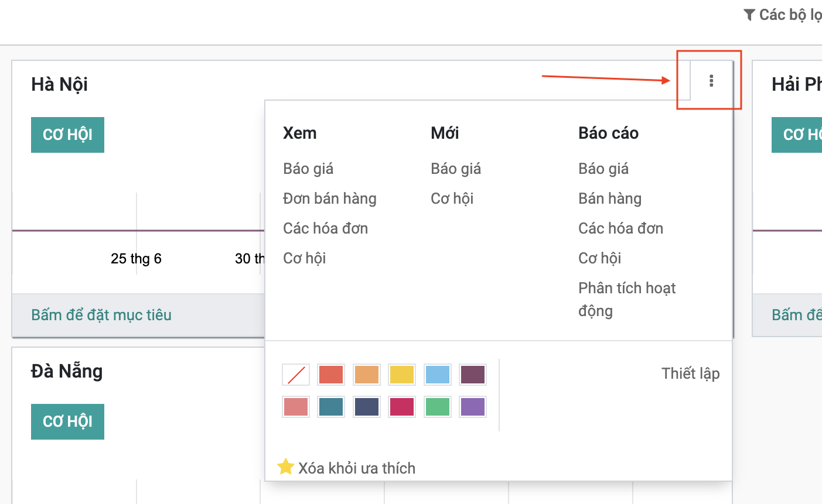
Task: Select the light blue color swatch
Action: coord(438,375)
